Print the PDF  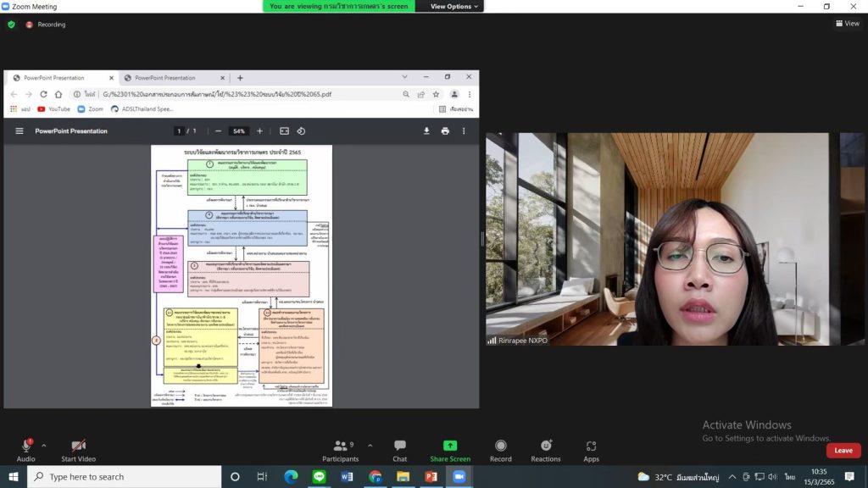click(445, 131)
